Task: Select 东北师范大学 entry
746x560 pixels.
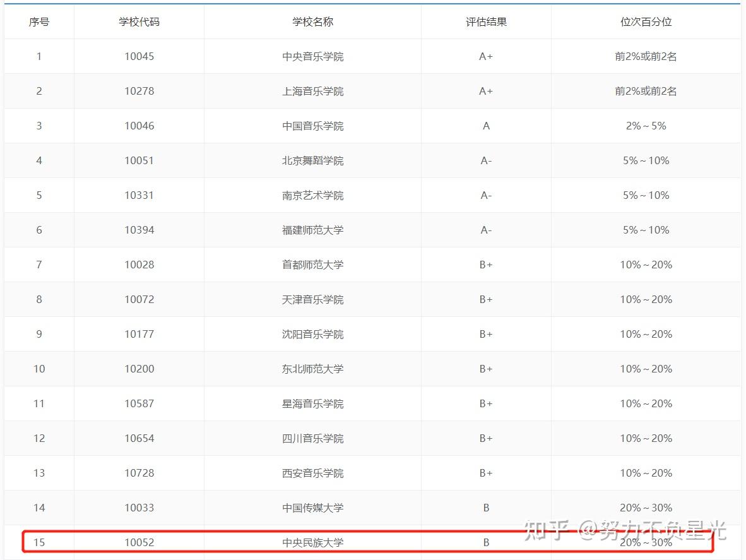Action: (x=312, y=369)
